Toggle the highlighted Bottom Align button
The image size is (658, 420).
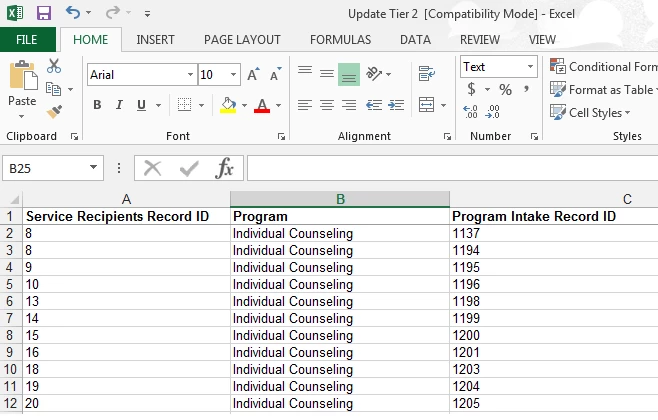(349, 74)
